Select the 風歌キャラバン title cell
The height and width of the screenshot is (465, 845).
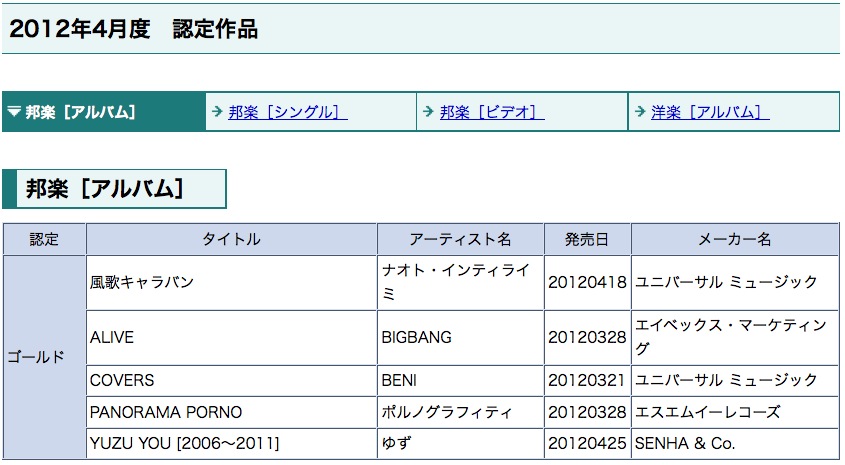click(142, 282)
